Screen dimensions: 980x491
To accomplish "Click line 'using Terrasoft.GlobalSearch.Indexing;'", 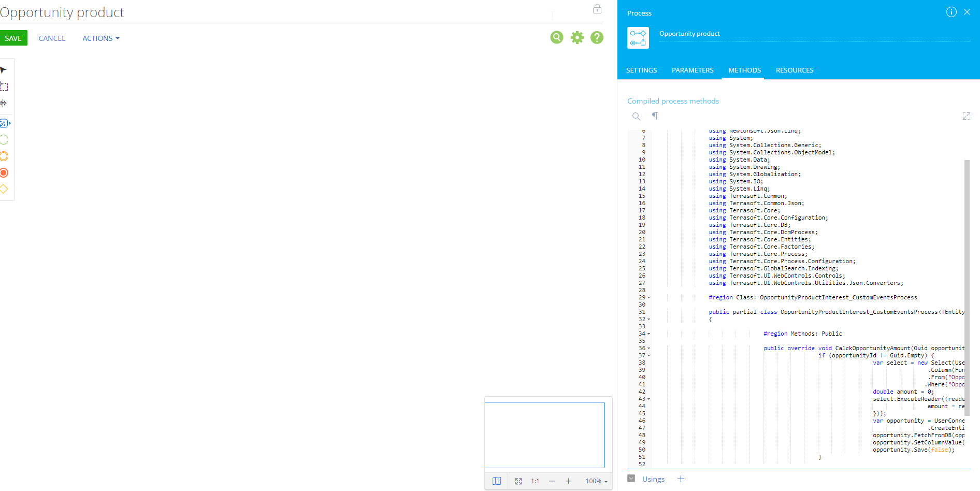I will pyautogui.click(x=773, y=268).
